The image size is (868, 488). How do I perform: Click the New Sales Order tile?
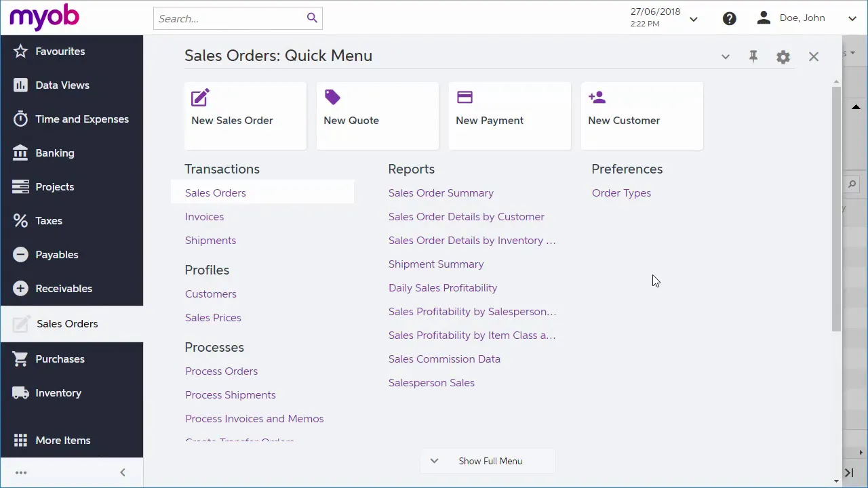[245, 116]
